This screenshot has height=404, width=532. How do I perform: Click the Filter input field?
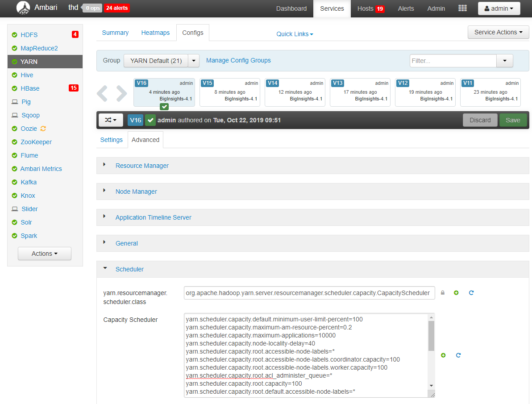(x=453, y=61)
